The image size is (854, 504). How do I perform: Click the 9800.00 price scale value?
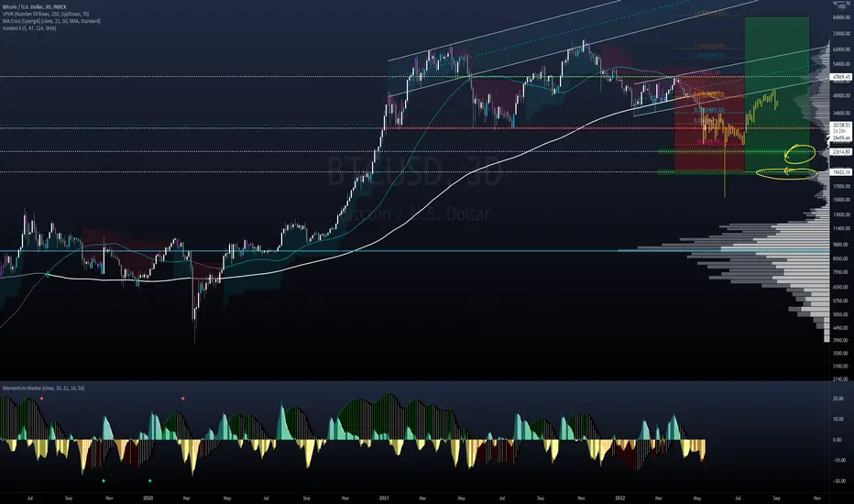tap(840, 245)
